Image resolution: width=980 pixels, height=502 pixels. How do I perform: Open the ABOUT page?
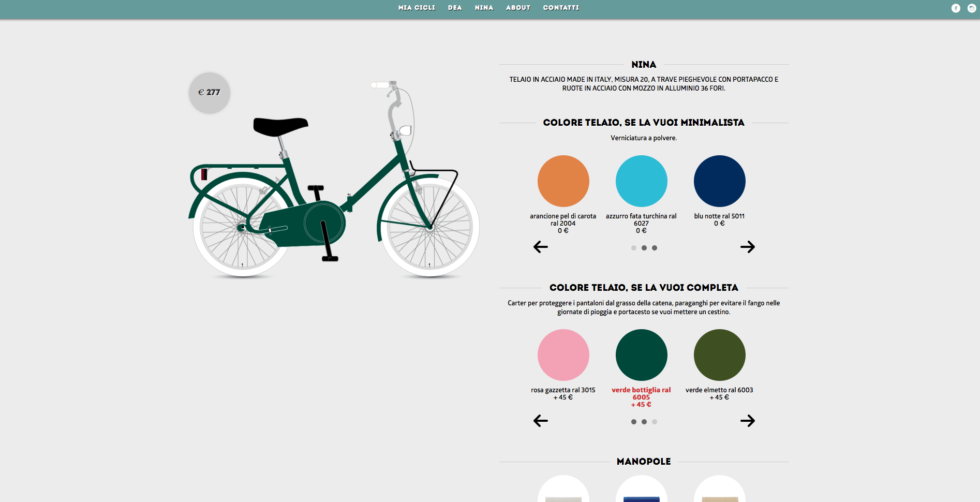518,8
